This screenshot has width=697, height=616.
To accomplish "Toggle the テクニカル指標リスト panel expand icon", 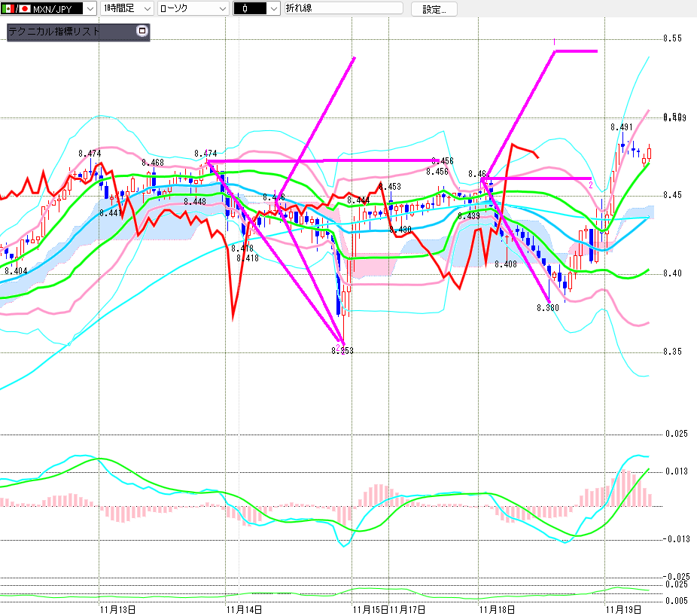I will coord(142,32).
